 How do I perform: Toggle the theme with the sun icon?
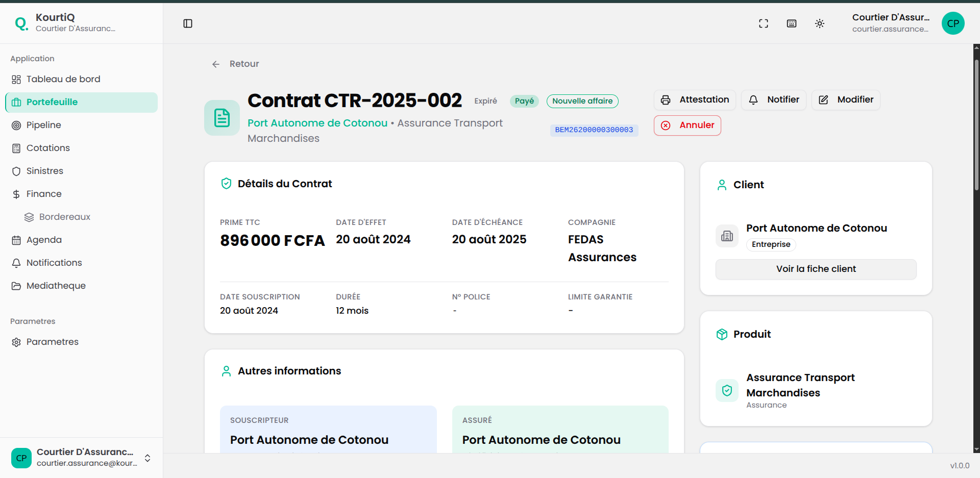(820, 23)
